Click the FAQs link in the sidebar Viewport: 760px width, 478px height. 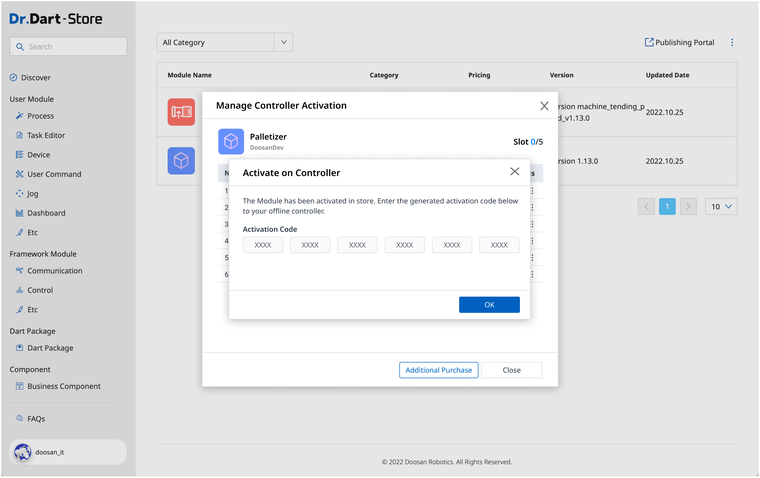pyautogui.click(x=36, y=419)
